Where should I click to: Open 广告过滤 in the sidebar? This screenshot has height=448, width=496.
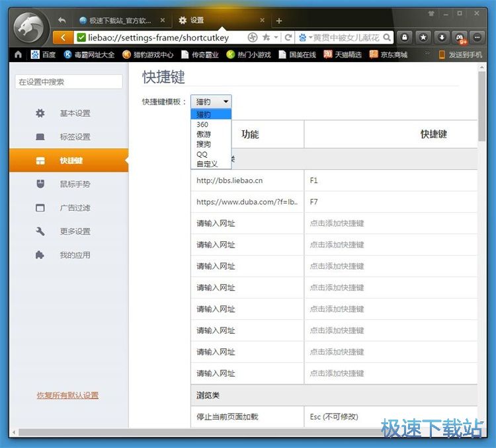69,207
